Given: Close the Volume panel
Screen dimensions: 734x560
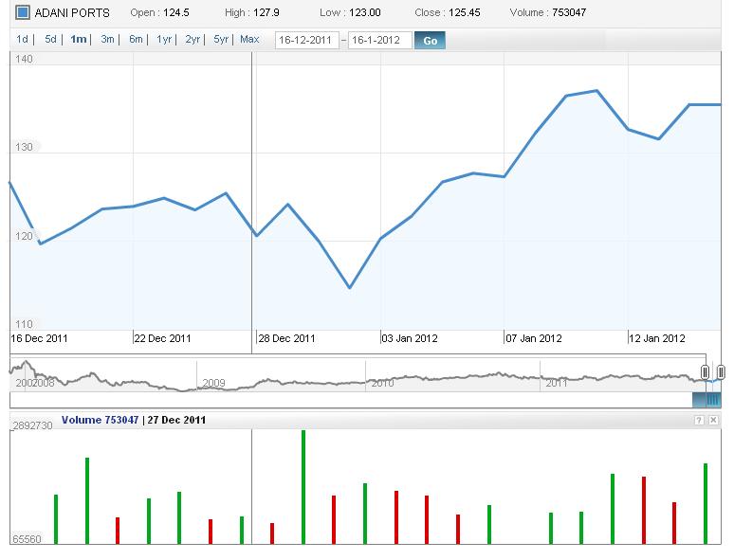Looking at the screenshot, I should click(x=713, y=420).
